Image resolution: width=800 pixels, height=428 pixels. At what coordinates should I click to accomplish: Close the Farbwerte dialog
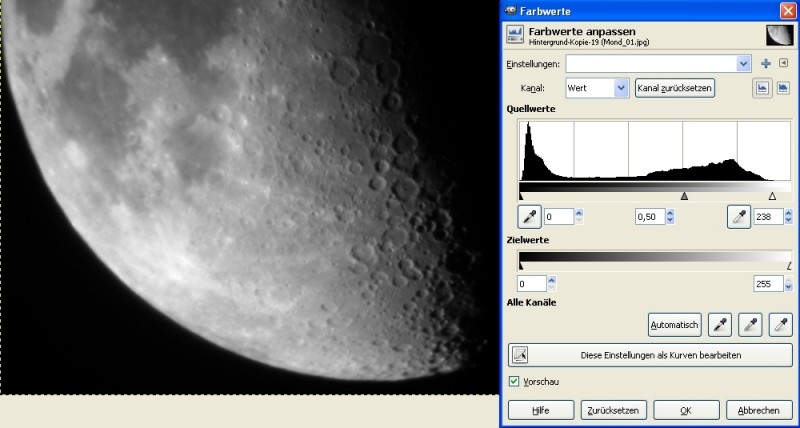pos(787,10)
